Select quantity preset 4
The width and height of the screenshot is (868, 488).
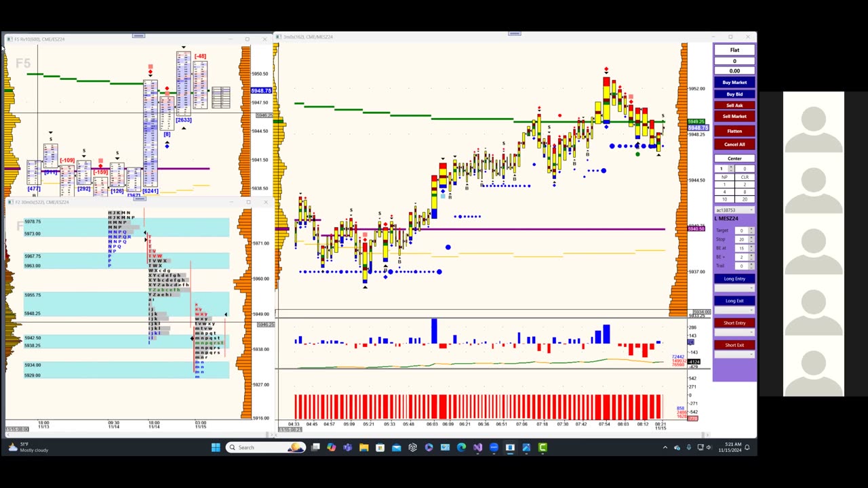coord(724,192)
